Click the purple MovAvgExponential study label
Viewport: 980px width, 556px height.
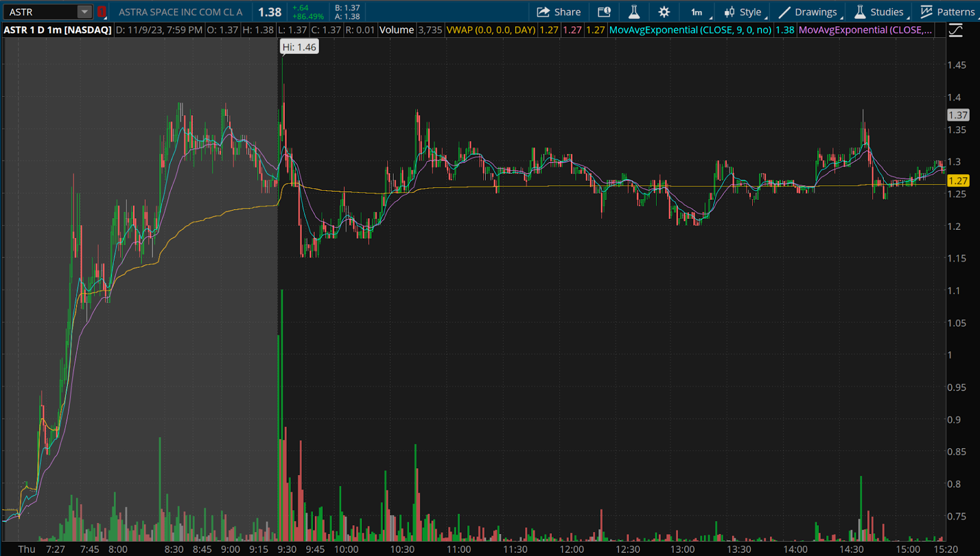click(x=865, y=30)
